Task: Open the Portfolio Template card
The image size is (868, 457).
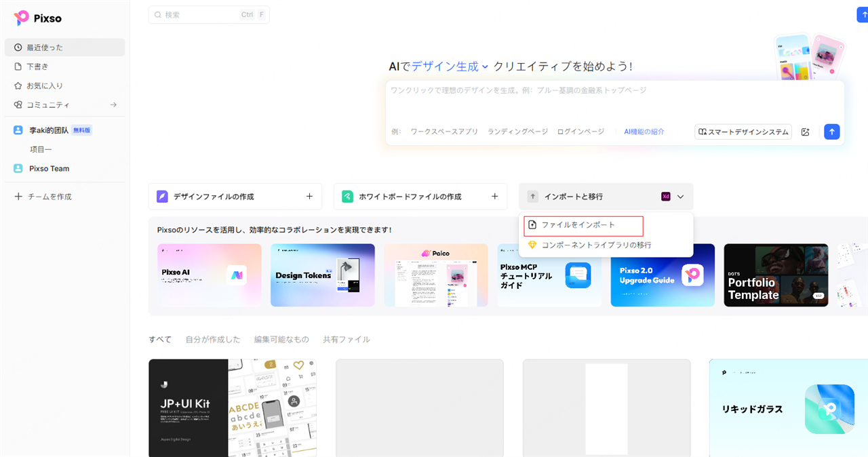Action: (776, 275)
